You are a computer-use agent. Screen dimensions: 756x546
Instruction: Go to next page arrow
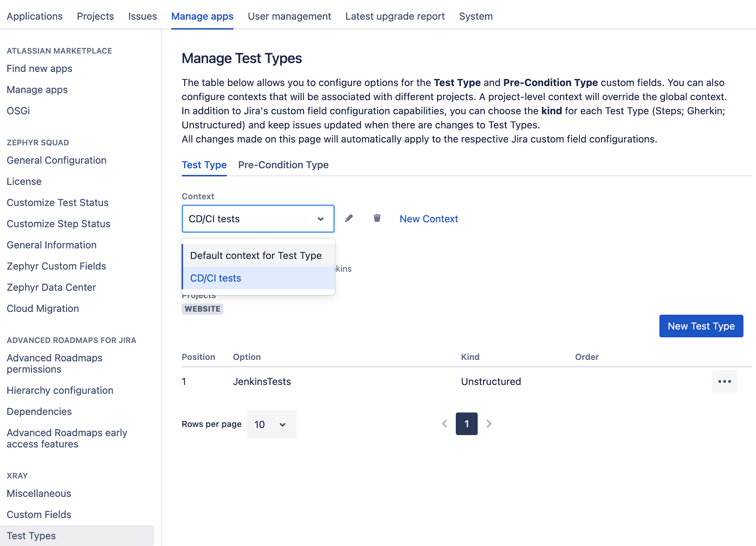coord(489,424)
